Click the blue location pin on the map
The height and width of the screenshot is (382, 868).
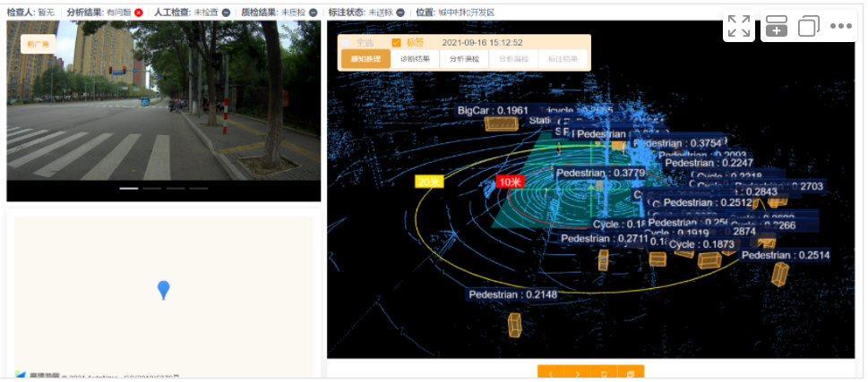pos(163,290)
